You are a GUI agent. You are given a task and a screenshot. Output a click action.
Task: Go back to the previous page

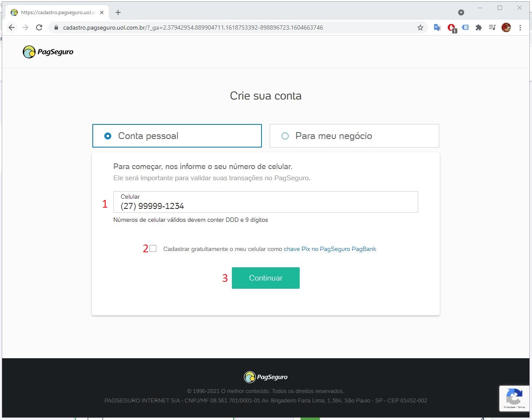pyautogui.click(x=12, y=27)
